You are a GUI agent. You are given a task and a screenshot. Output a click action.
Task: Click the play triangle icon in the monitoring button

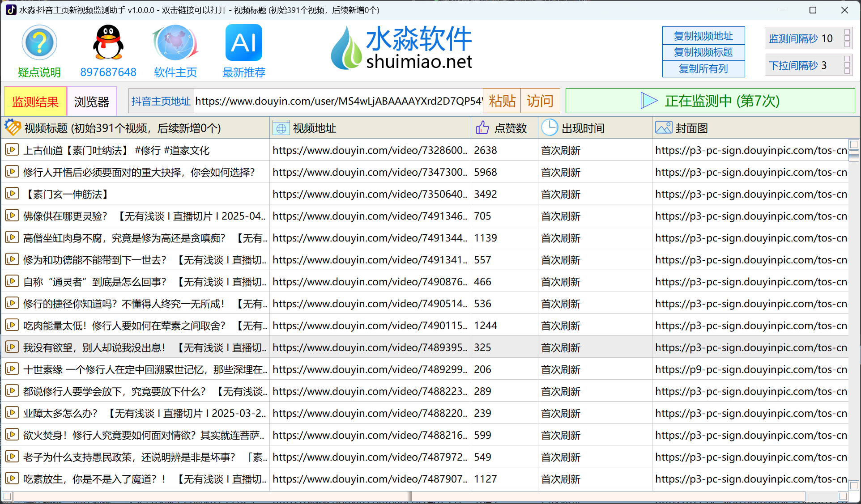tap(649, 101)
